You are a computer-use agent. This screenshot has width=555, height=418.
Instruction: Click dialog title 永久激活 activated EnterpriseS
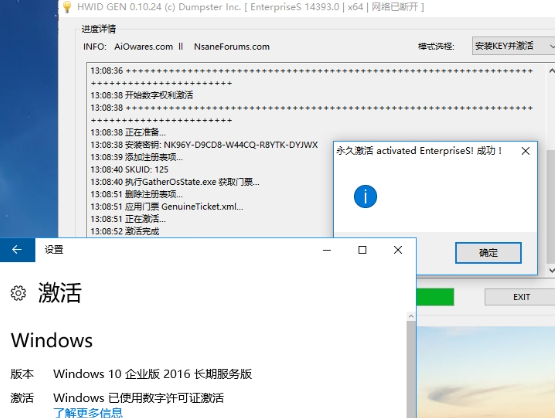pos(419,151)
